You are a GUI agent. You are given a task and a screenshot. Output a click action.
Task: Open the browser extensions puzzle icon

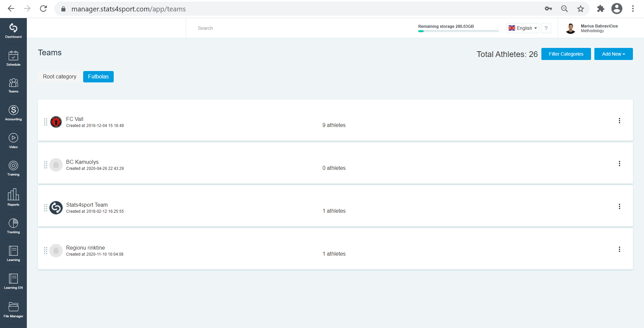(600, 9)
